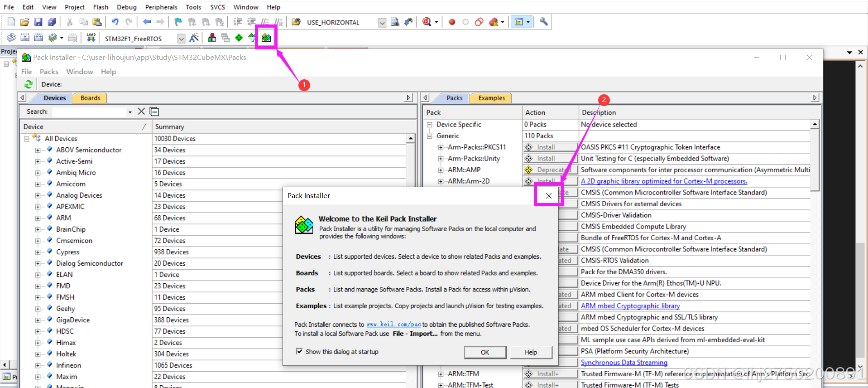Image resolution: width=868 pixels, height=388 pixels.
Task: Open the Peripherals menu in µVision
Action: point(161,7)
